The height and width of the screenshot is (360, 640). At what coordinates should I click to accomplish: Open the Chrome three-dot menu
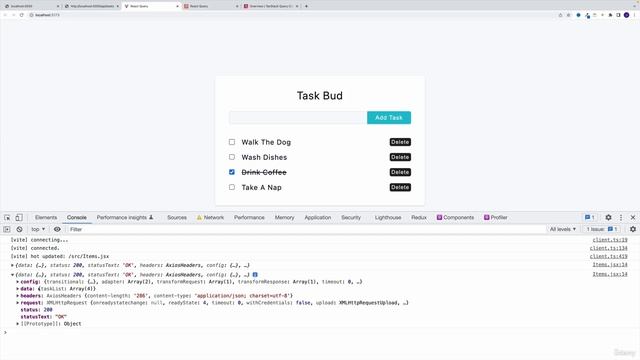(634, 15)
